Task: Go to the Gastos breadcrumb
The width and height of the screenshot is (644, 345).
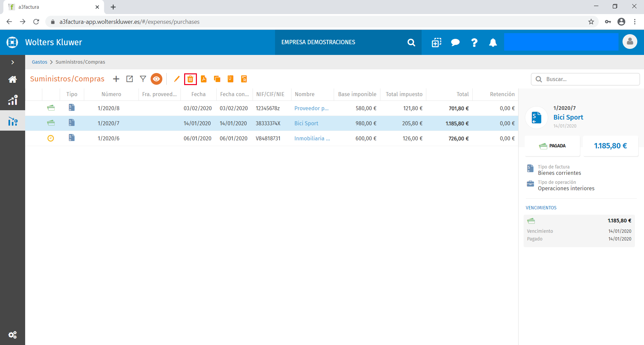Action: coord(40,62)
